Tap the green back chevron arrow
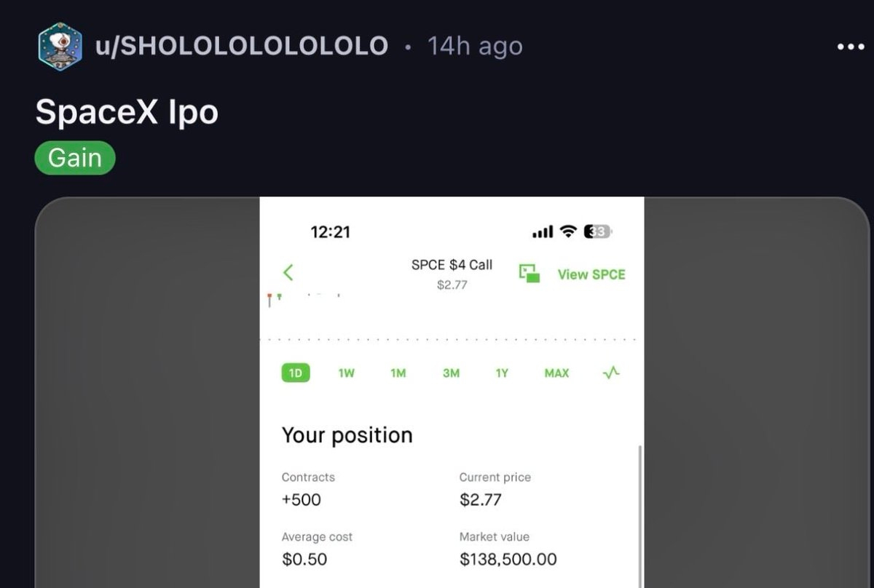 click(x=288, y=273)
